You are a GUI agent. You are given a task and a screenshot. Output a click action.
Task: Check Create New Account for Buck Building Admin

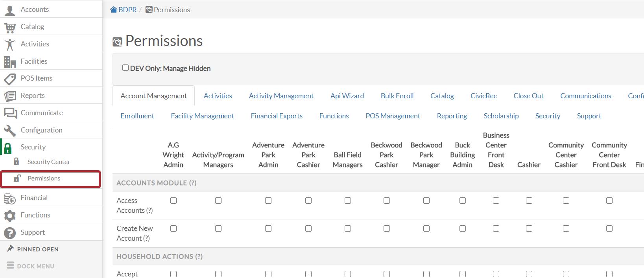click(x=463, y=228)
